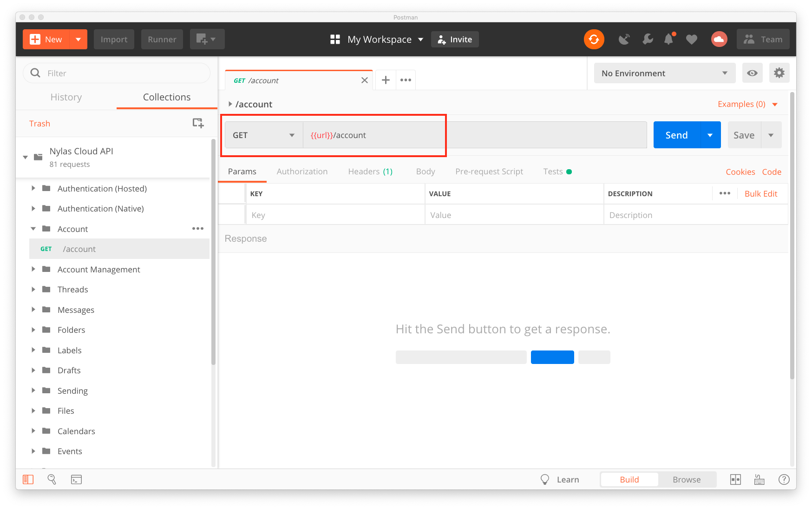This screenshot has height=509, width=812.
Task: Expand the Messages folder
Action: (33, 310)
